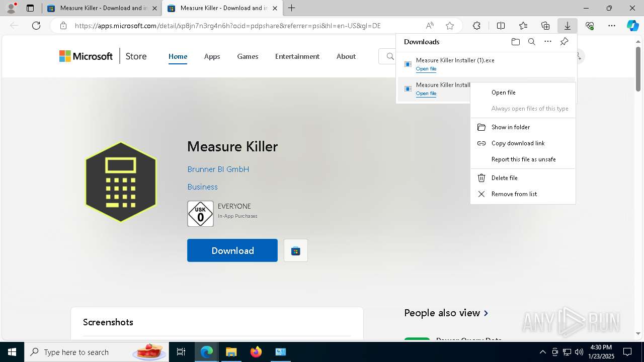This screenshot has height=362, width=644.
Task: Toggle the Downloads toolbar button
Action: (x=568, y=26)
